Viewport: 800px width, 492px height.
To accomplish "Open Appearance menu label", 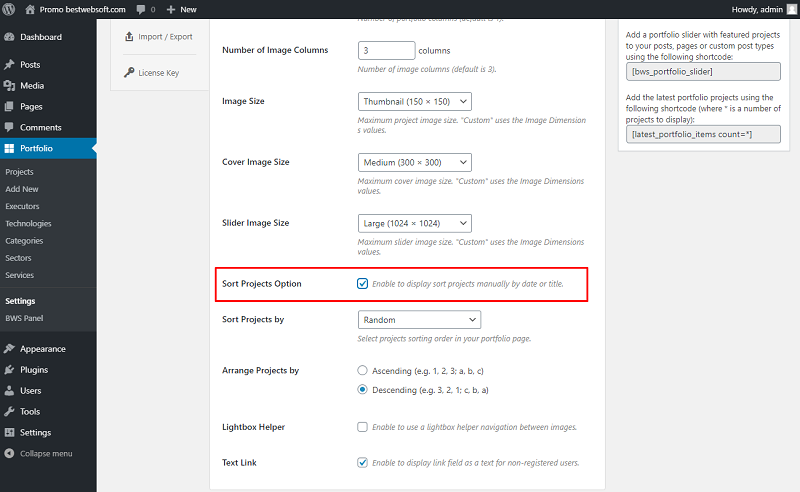I will 43,349.
